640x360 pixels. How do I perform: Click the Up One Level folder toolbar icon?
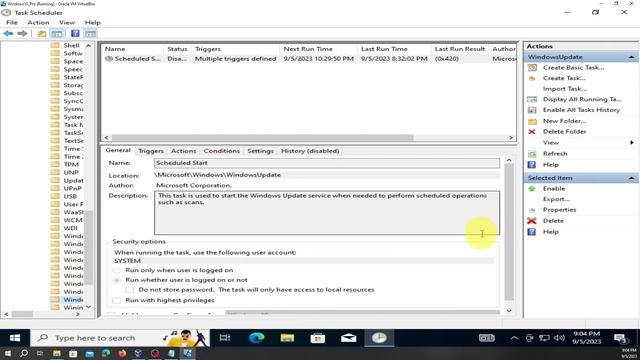click(42, 33)
